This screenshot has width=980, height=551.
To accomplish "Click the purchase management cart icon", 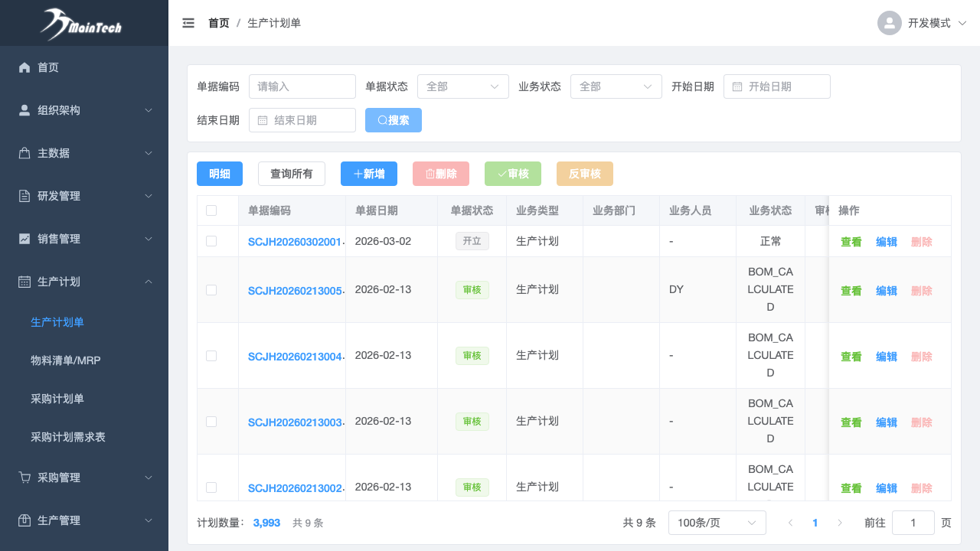I will point(24,478).
